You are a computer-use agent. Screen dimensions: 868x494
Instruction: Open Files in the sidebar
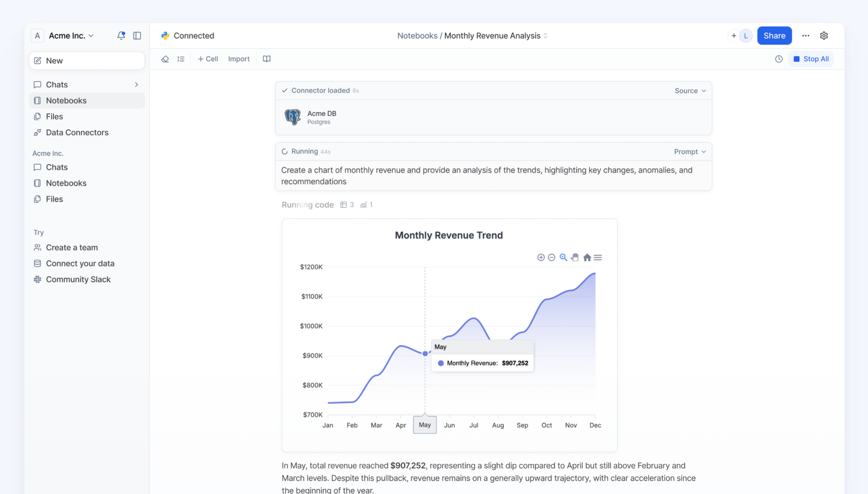pyautogui.click(x=54, y=117)
